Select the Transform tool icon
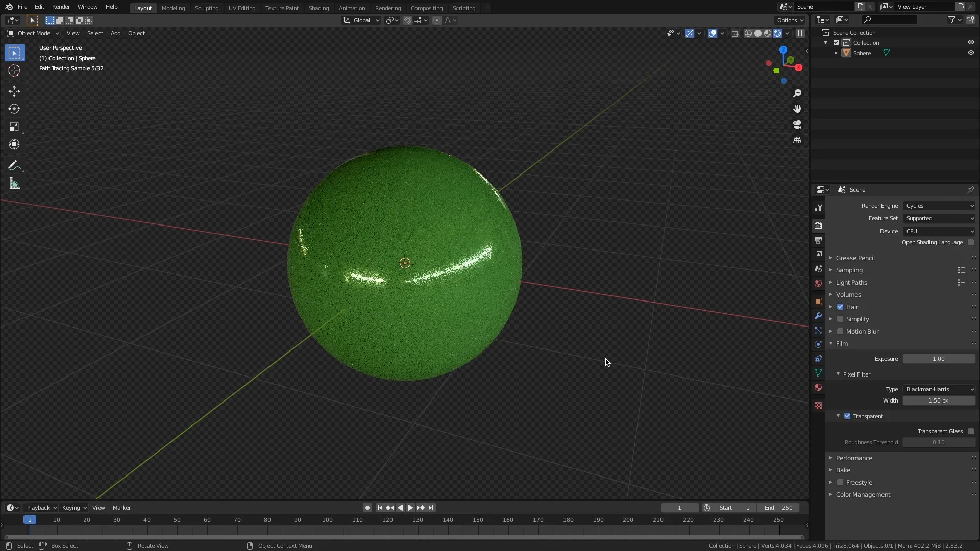 (15, 145)
